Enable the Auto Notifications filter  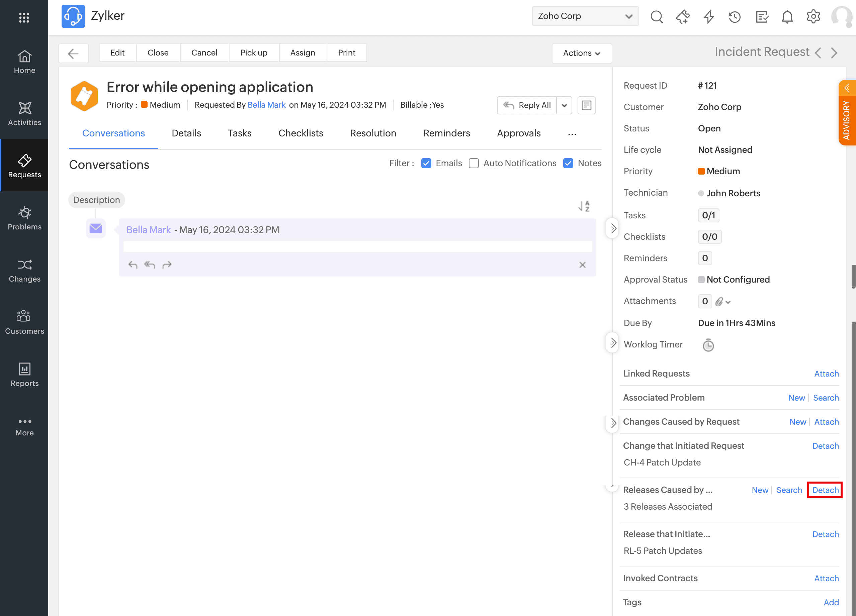[474, 163]
